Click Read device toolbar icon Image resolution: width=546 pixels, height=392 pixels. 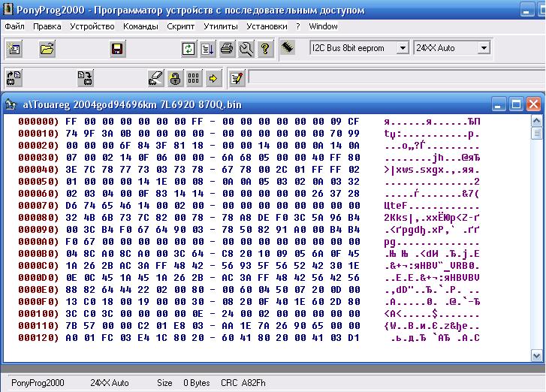14,78
